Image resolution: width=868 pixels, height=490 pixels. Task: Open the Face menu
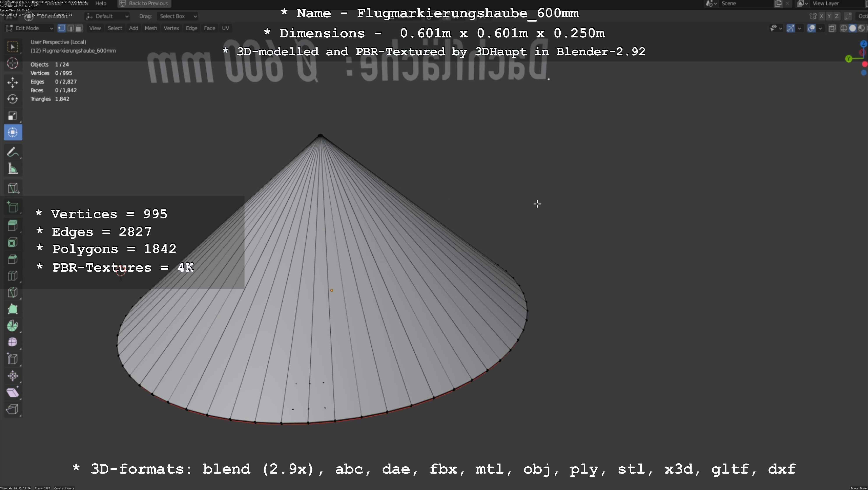coord(210,28)
